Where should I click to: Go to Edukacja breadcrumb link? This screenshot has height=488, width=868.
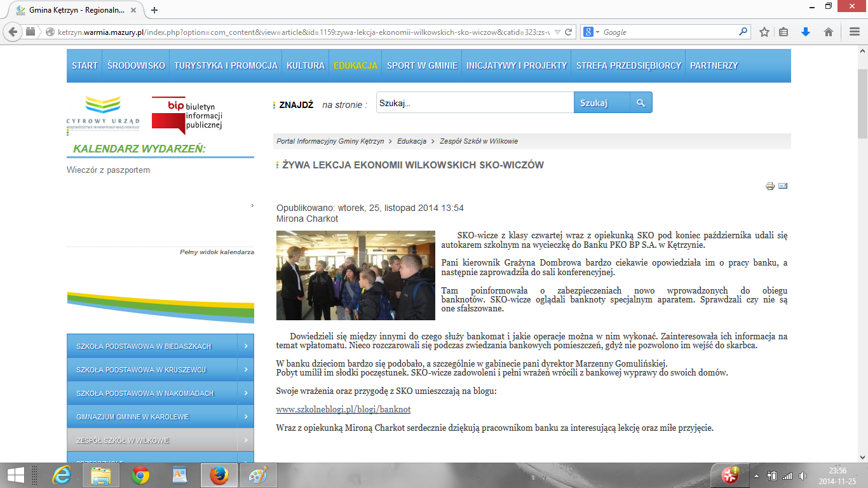pos(412,141)
